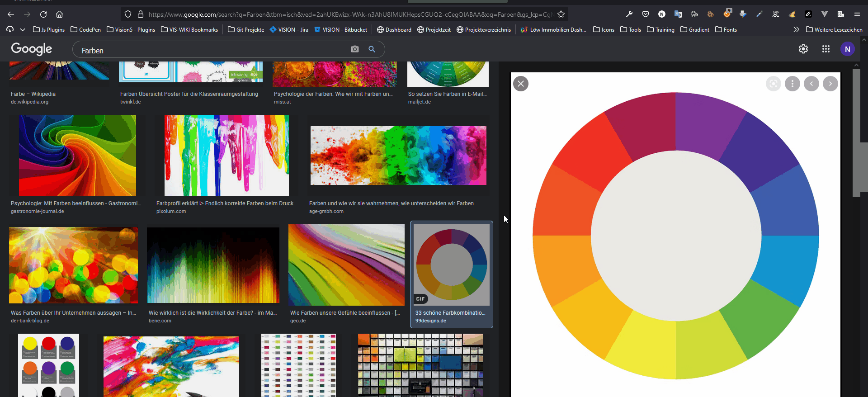Click the search by image camera icon

click(x=355, y=49)
